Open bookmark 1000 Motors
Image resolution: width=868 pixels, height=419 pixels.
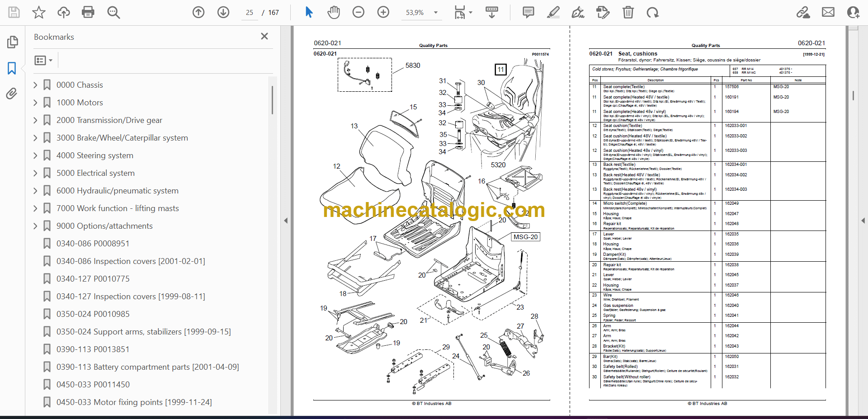tap(80, 103)
